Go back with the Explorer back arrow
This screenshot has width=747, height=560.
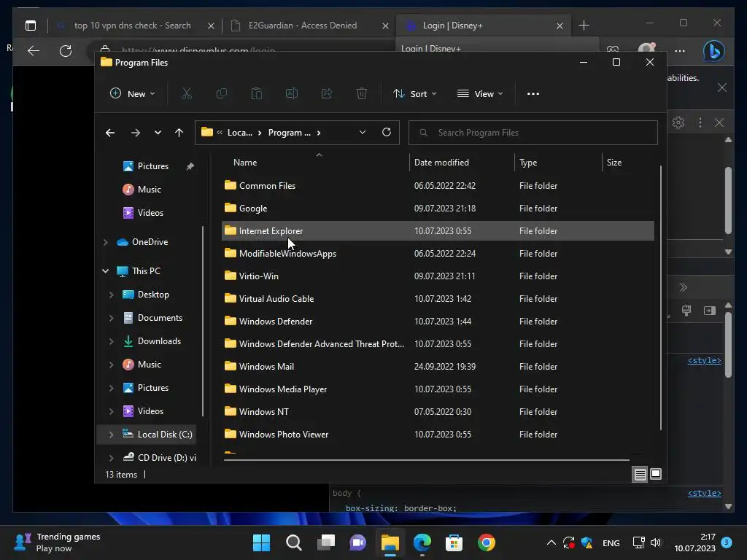(x=110, y=133)
